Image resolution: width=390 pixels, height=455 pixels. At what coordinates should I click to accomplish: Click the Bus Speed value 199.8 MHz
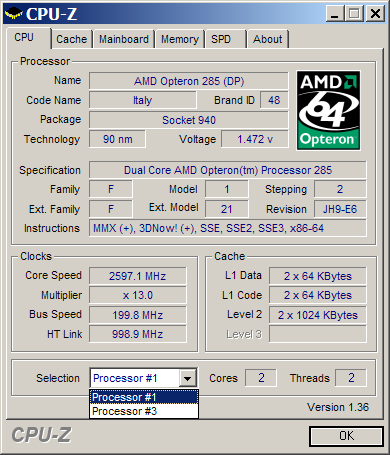(138, 315)
